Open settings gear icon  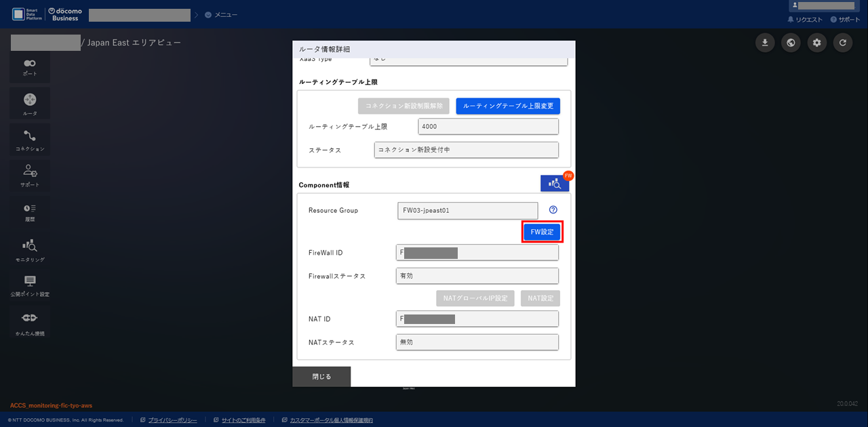point(816,43)
